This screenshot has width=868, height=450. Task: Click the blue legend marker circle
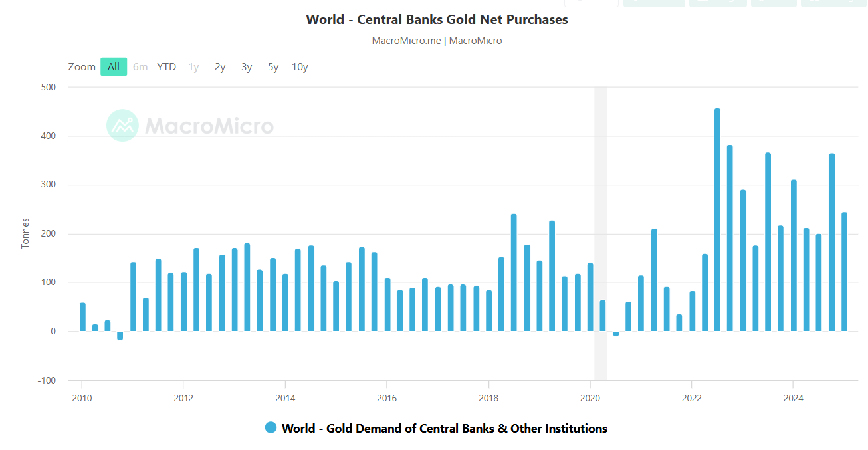(271, 428)
